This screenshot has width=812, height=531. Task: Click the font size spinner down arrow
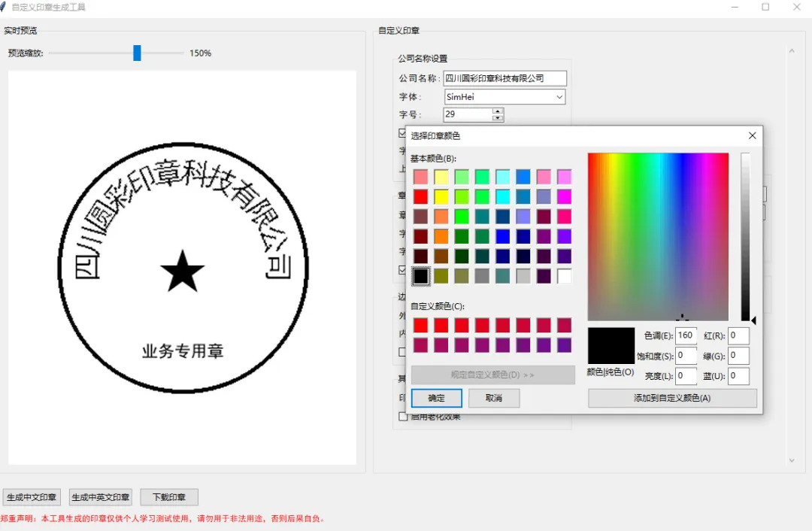pyautogui.click(x=497, y=117)
